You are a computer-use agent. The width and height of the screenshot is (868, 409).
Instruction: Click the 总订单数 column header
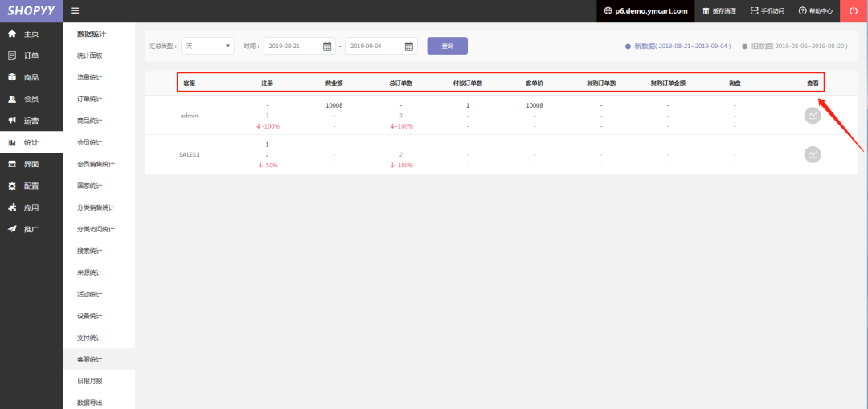coord(401,83)
